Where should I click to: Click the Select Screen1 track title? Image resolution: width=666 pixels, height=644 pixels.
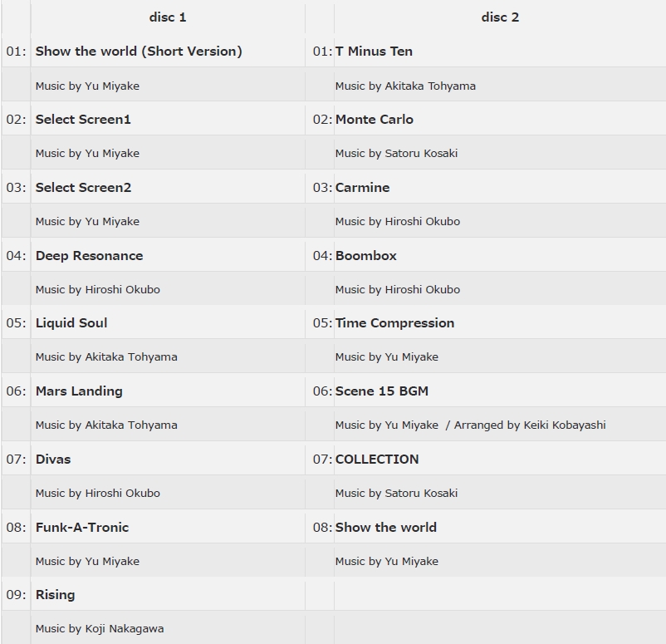pyautogui.click(x=83, y=120)
